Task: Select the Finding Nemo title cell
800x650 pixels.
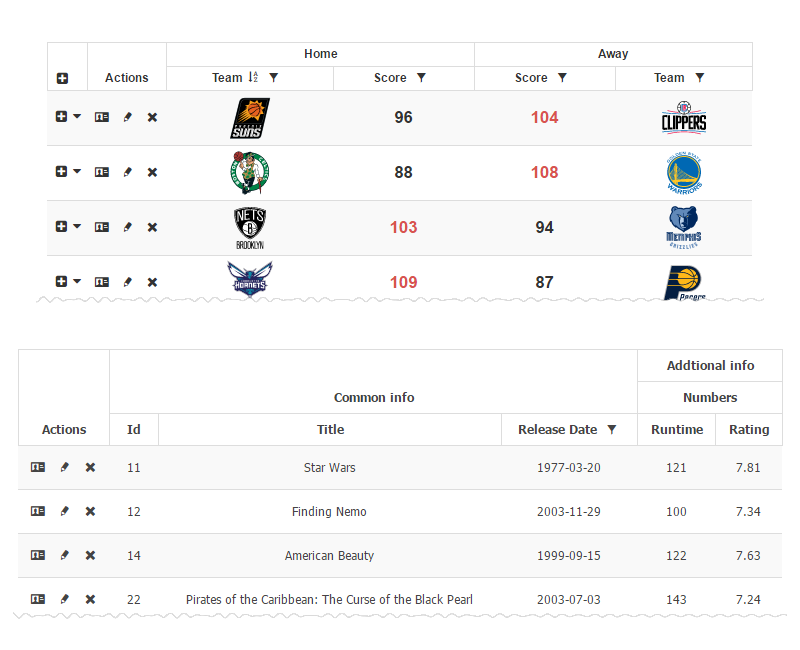Action: tap(329, 512)
